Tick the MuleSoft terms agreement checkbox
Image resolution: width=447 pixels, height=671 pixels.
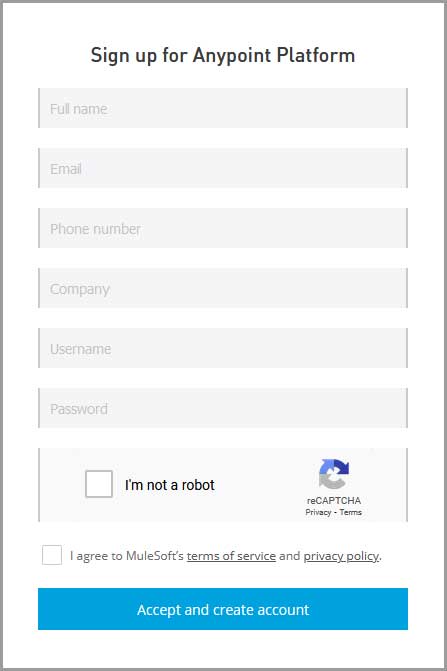point(52,555)
